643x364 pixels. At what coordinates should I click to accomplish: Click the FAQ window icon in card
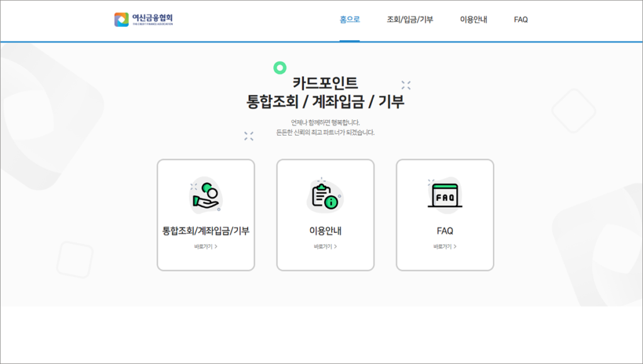click(x=445, y=196)
